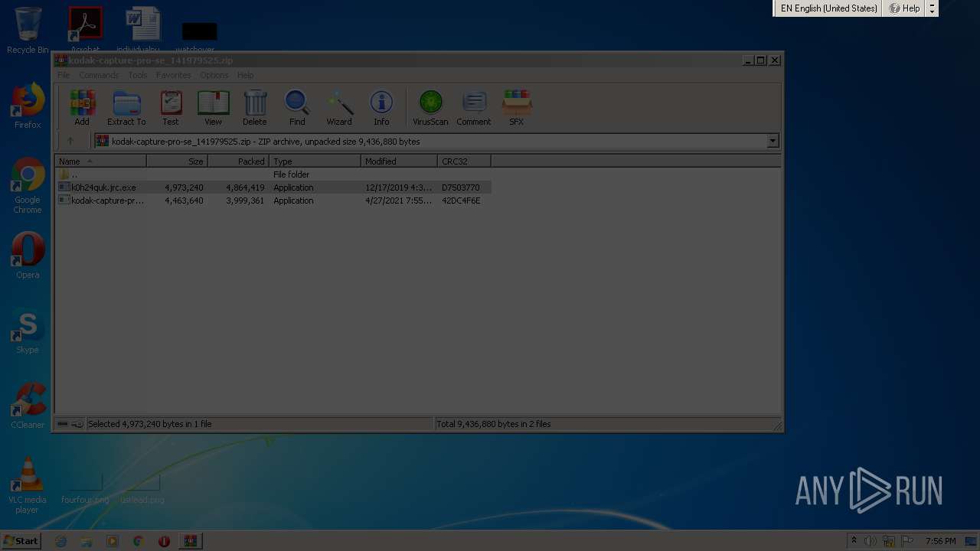
Task: Open the File menu
Action: click(x=64, y=75)
